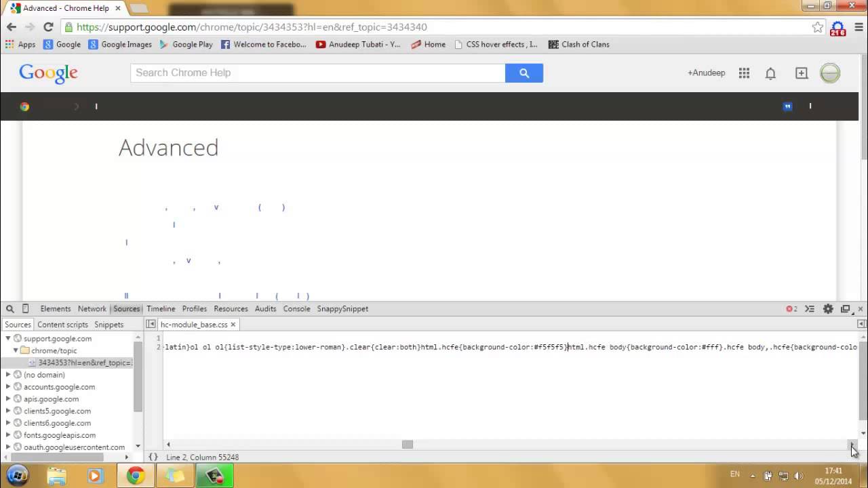Open DevTools settings gear
Image resolution: width=868 pixels, height=488 pixels.
pyautogui.click(x=828, y=309)
